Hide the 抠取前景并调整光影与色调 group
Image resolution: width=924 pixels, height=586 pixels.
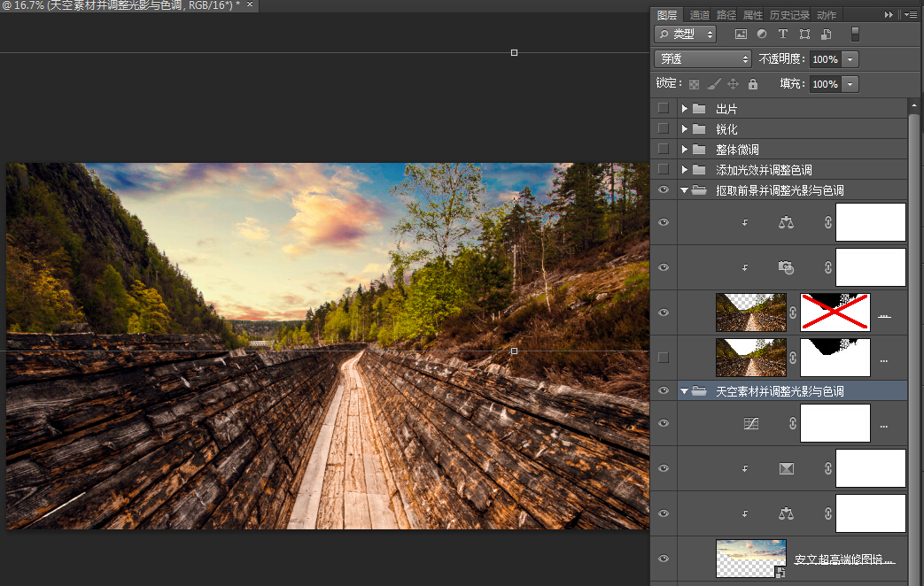pyautogui.click(x=664, y=189)
